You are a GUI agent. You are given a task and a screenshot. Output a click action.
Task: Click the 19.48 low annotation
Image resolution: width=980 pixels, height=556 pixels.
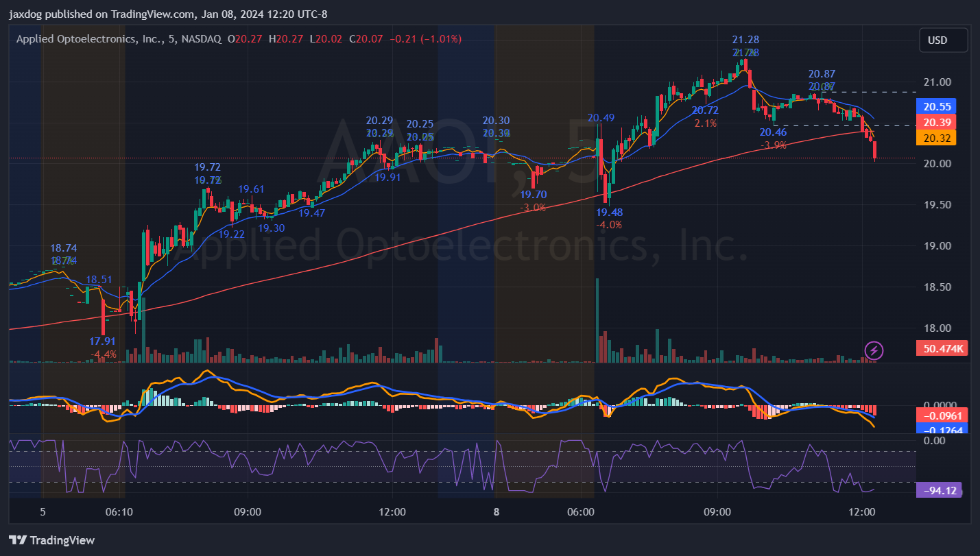coord(609,212)
